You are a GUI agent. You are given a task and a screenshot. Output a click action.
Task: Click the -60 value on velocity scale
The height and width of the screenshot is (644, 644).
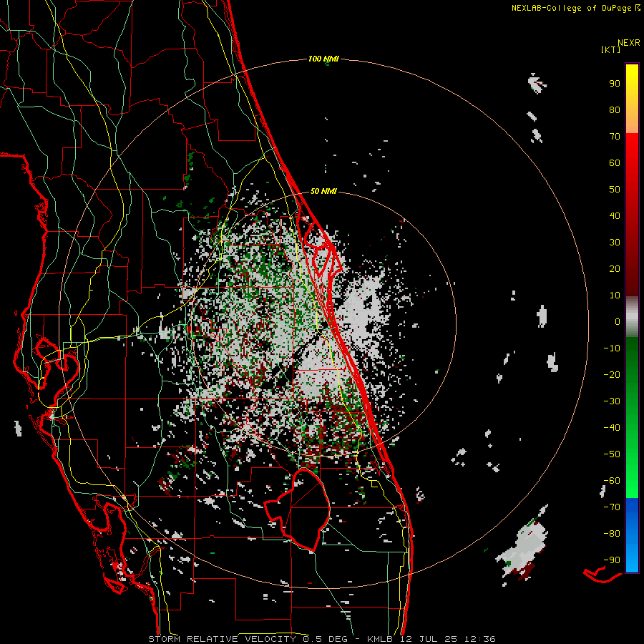[x=612, y=481]
